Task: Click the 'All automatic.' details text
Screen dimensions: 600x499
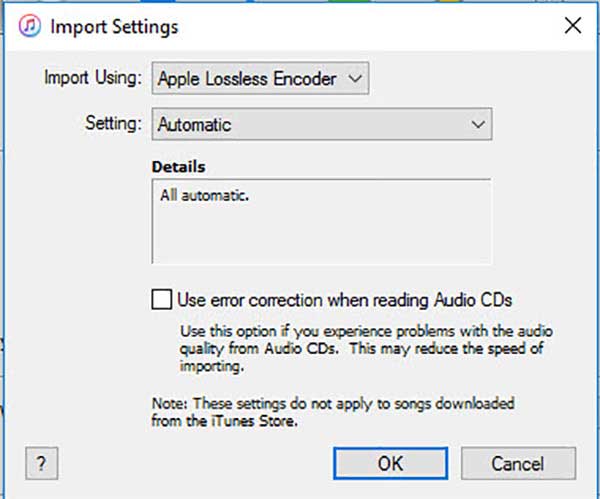Action: point(203,196)
